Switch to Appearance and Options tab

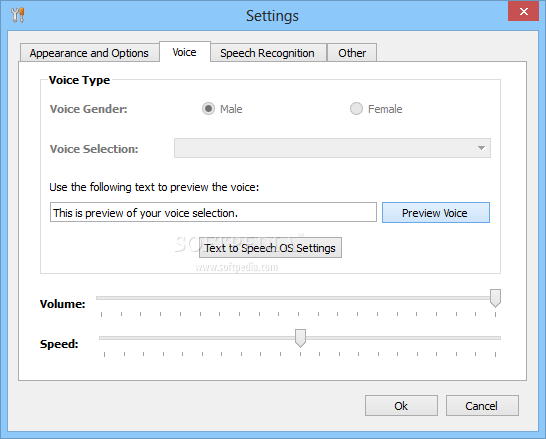89,53
